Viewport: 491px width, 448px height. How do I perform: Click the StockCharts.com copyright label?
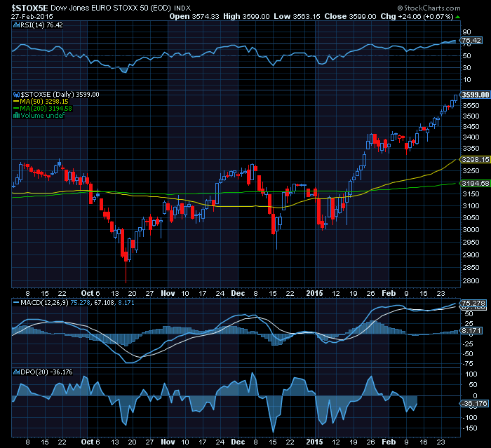(429, 8)
